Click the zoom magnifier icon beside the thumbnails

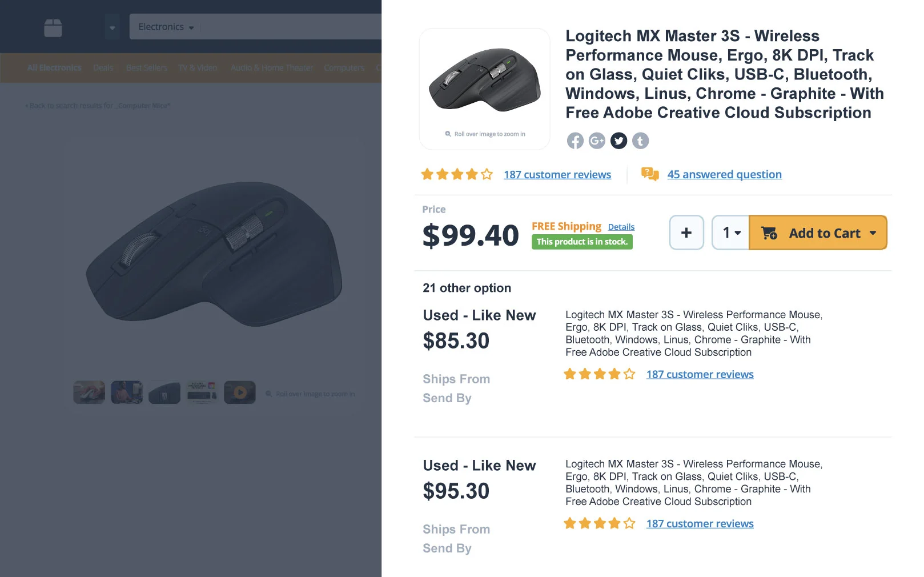point(268,393)
